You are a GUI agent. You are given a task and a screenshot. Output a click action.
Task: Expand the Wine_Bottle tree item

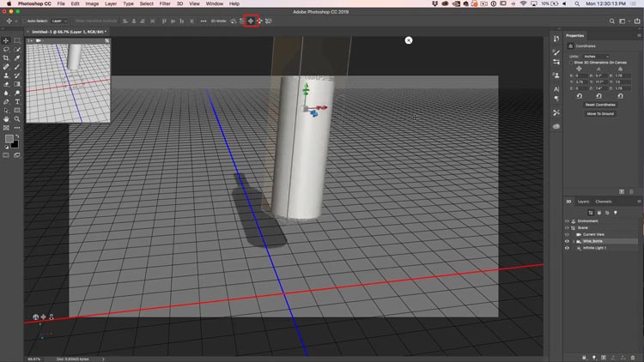coord(574,241)
